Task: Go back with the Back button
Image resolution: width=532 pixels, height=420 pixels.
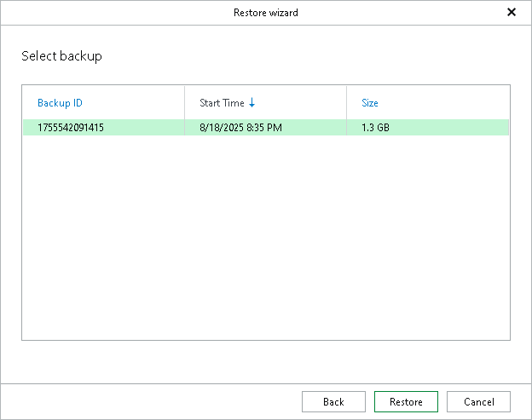Action: [x=333, y=402]
